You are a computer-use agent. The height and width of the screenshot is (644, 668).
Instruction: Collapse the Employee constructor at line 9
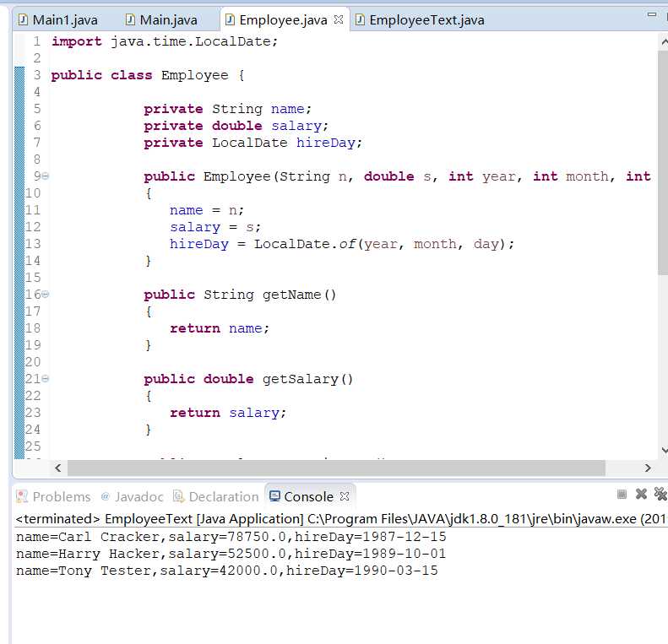pos(45,176)
